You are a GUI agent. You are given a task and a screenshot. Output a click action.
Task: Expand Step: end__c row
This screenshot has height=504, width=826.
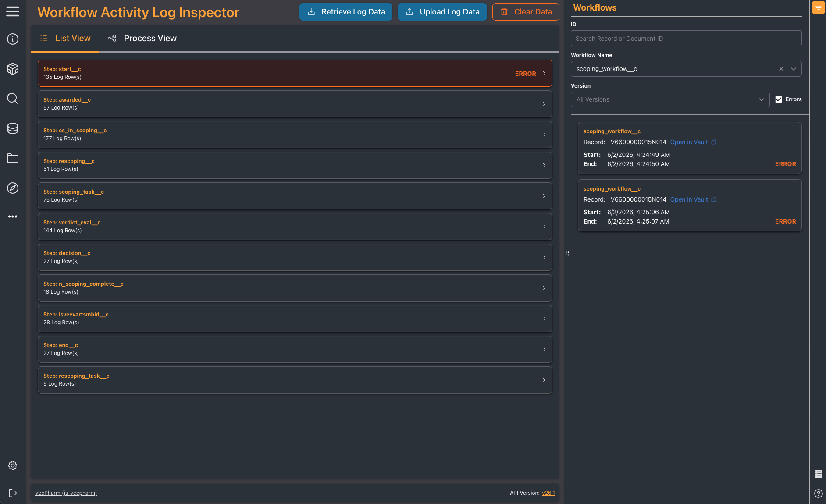coord(295,349)
